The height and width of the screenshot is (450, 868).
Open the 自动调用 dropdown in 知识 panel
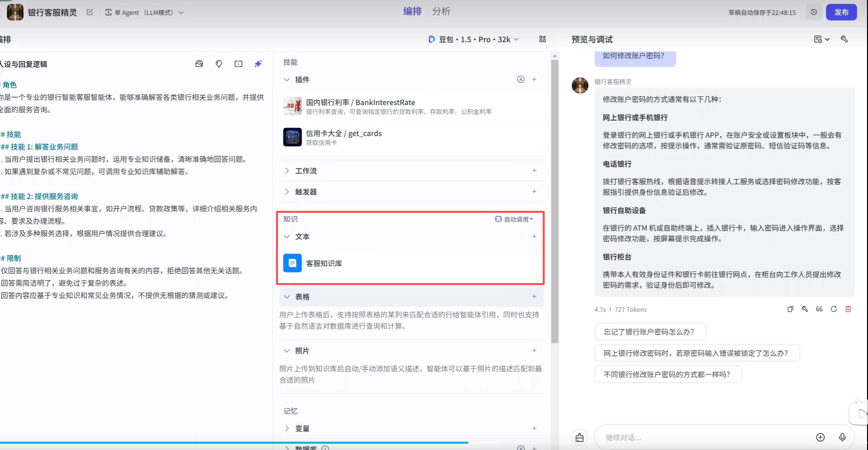(513, 219)
